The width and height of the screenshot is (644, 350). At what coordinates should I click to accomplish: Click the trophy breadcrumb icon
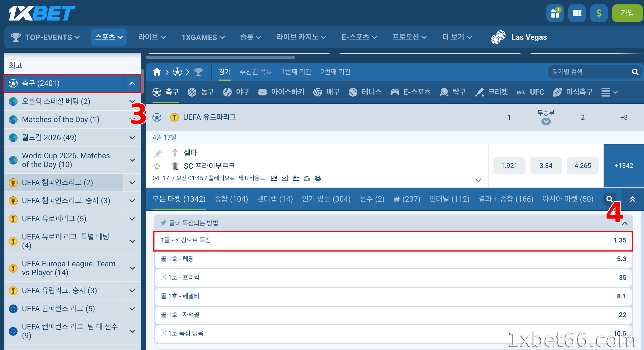click(198, 72)
